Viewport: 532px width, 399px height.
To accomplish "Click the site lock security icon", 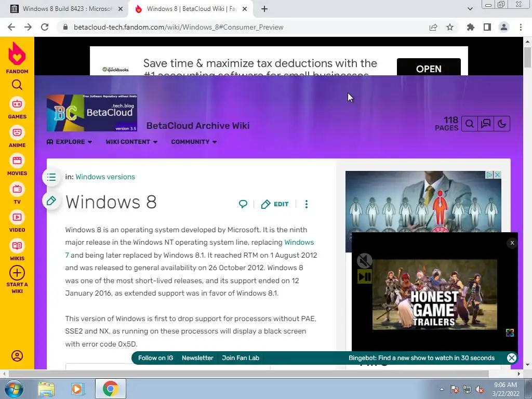I will pyautogui.click(x=65, y=27).
